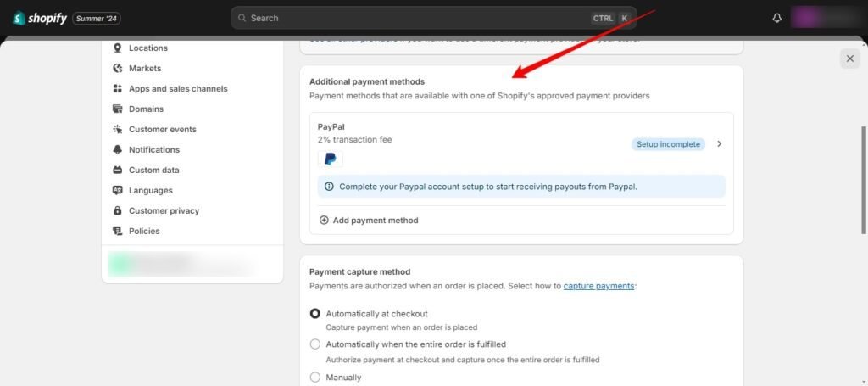Expand the PayPal setup chevron
The image size is (868, 386).
click(x=719, y=144)
